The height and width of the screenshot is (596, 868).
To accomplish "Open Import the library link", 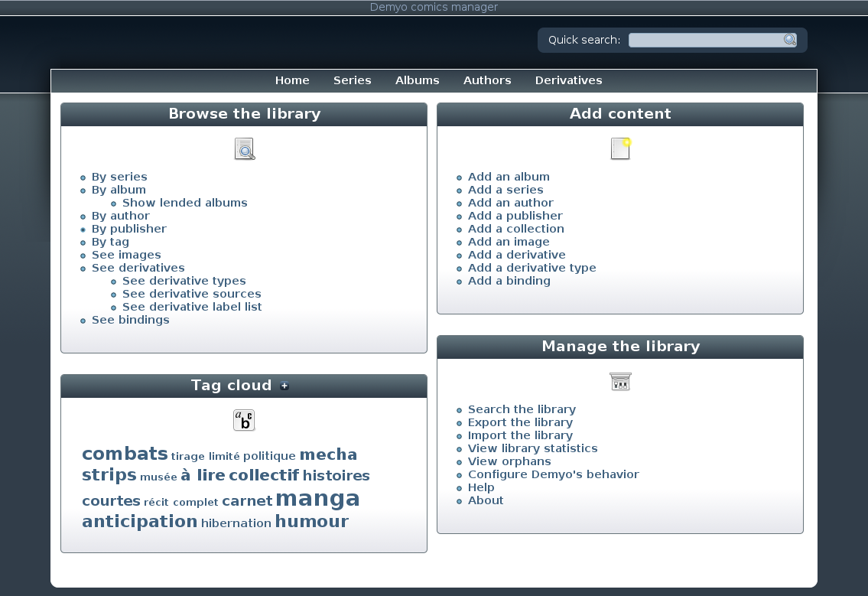I will click(x=520, y=435).
